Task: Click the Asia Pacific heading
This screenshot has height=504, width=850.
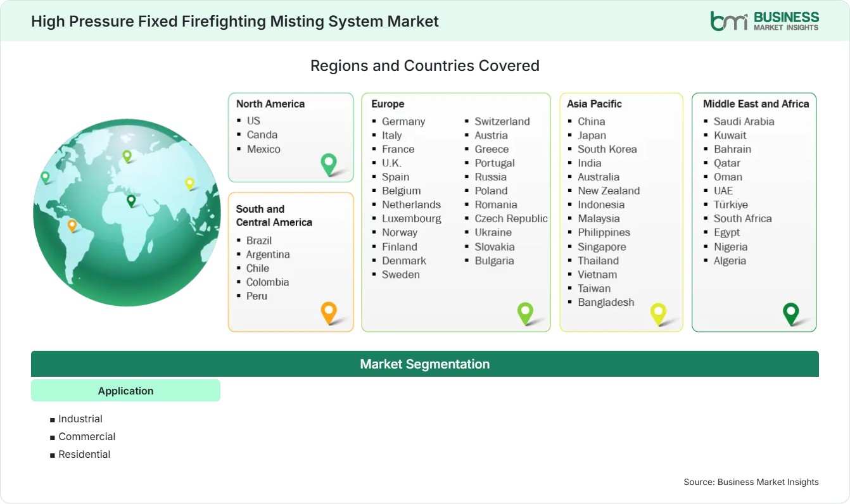Action: tap(594, 104)
